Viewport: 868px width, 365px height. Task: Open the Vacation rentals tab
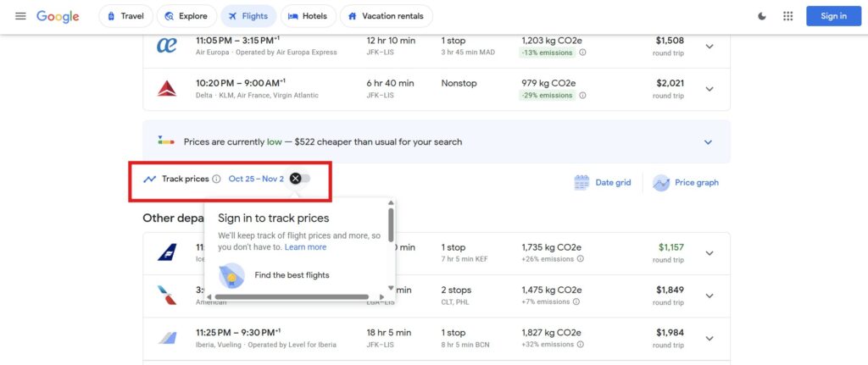(387, 16)
